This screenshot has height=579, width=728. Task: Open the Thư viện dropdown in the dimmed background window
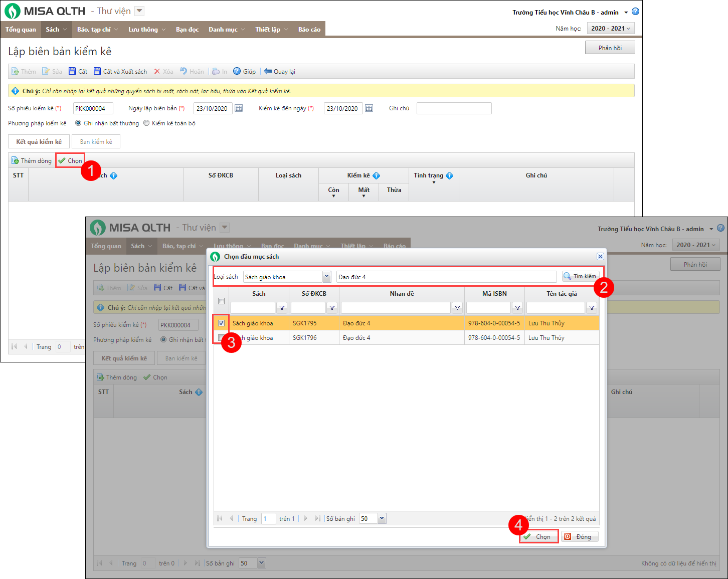click(225, 228)
